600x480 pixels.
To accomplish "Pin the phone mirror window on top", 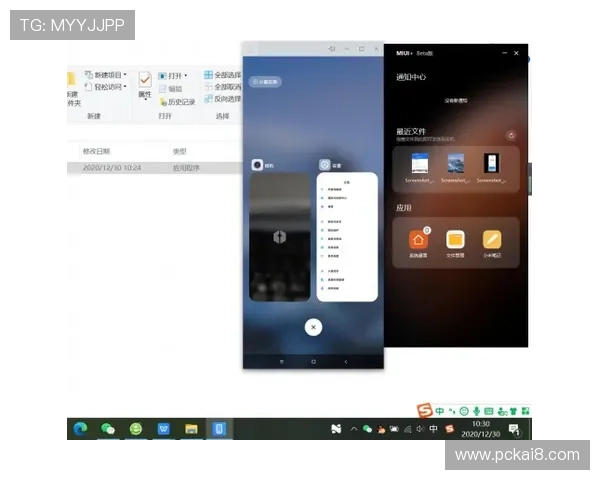I will click(331, 49).
